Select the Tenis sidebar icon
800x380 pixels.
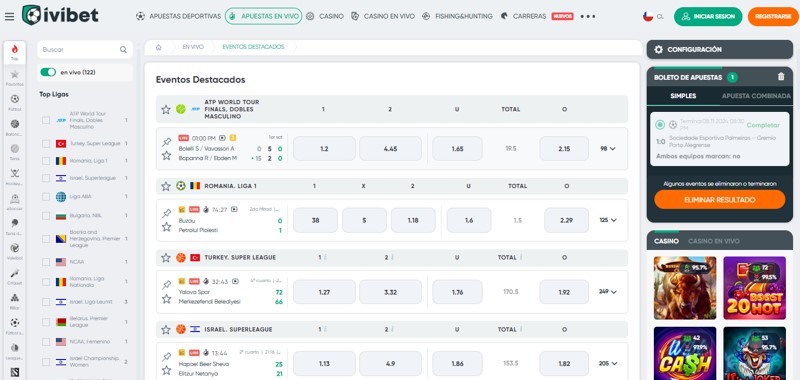tap(14, 151)
